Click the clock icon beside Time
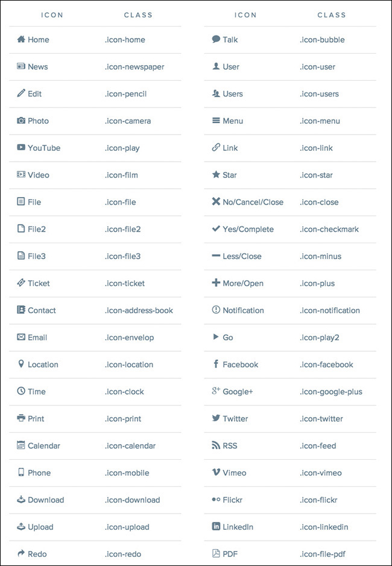Screen dimensions: 392x566 (x=21, y=391)
